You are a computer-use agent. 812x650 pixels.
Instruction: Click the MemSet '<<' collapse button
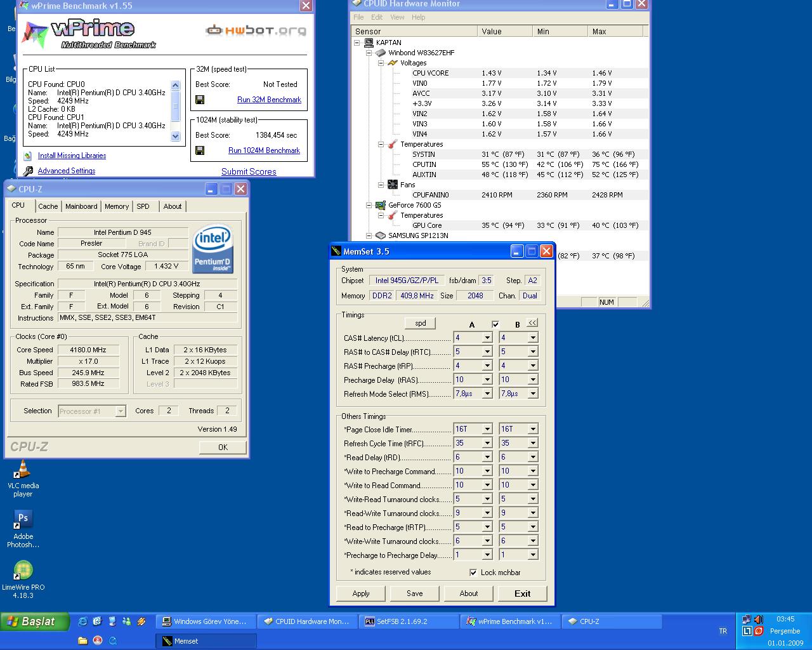tap(532, 323)
